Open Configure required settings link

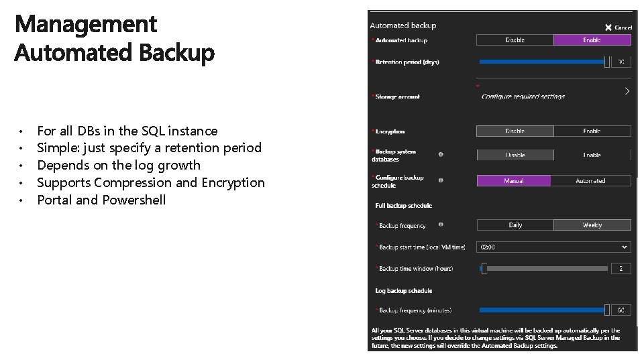click(x=523, y=97)
